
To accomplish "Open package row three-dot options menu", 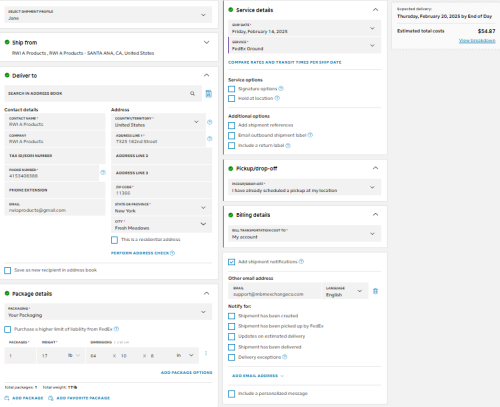I will [206, 353].
